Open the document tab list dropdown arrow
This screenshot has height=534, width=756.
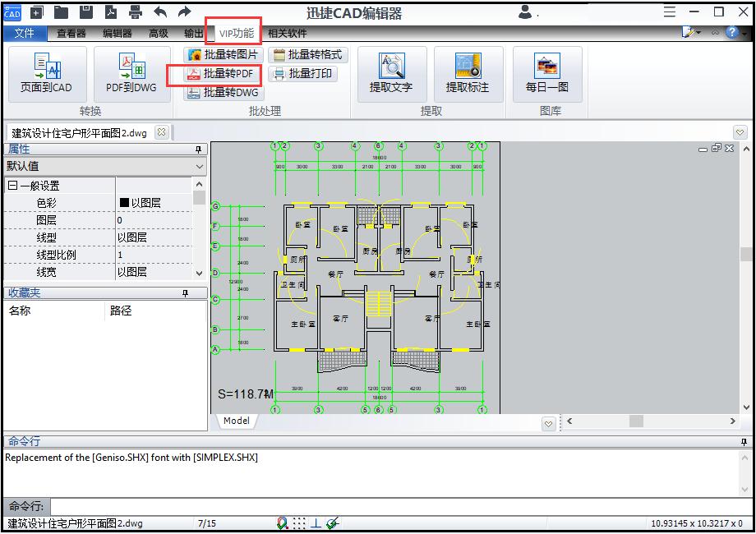point(740,132)
